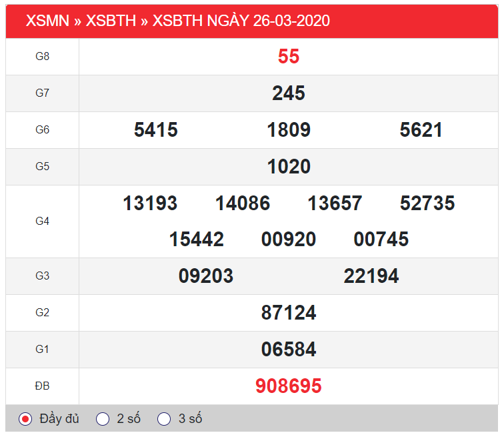
Task: Switch to the "3 số" display option
Action: coord(164,419)
